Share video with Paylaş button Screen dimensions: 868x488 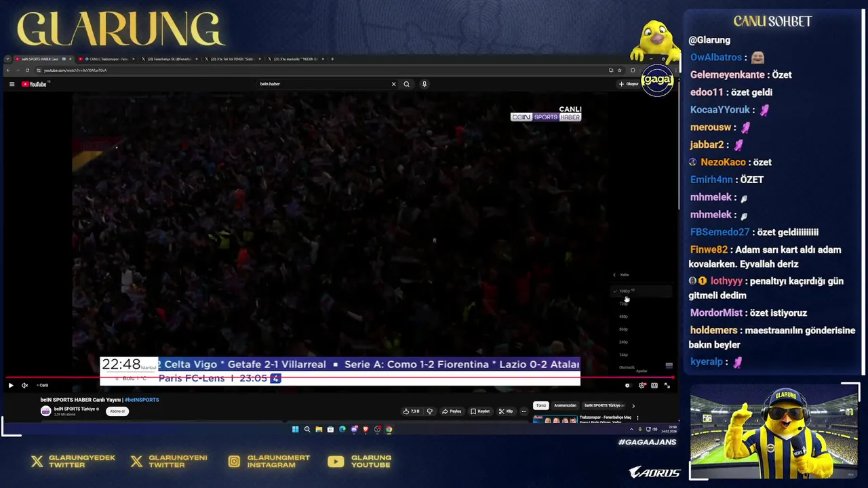click(452, 411)
